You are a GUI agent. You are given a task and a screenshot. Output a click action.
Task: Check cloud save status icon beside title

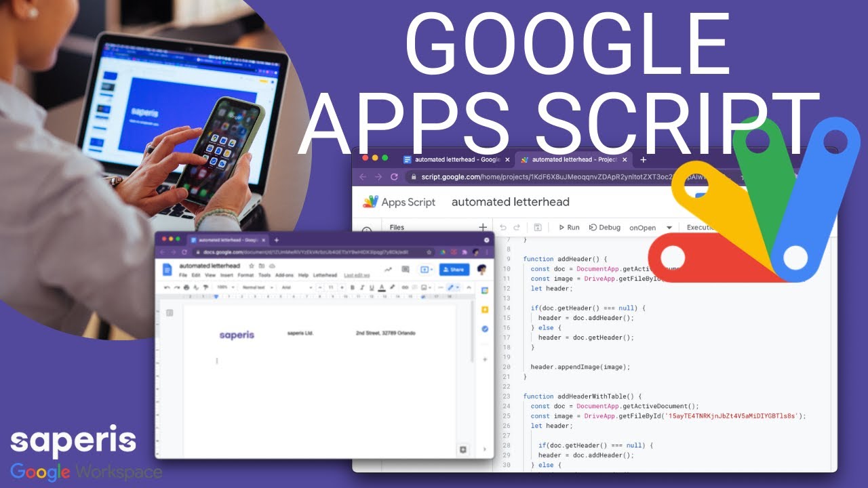(272, 266)
